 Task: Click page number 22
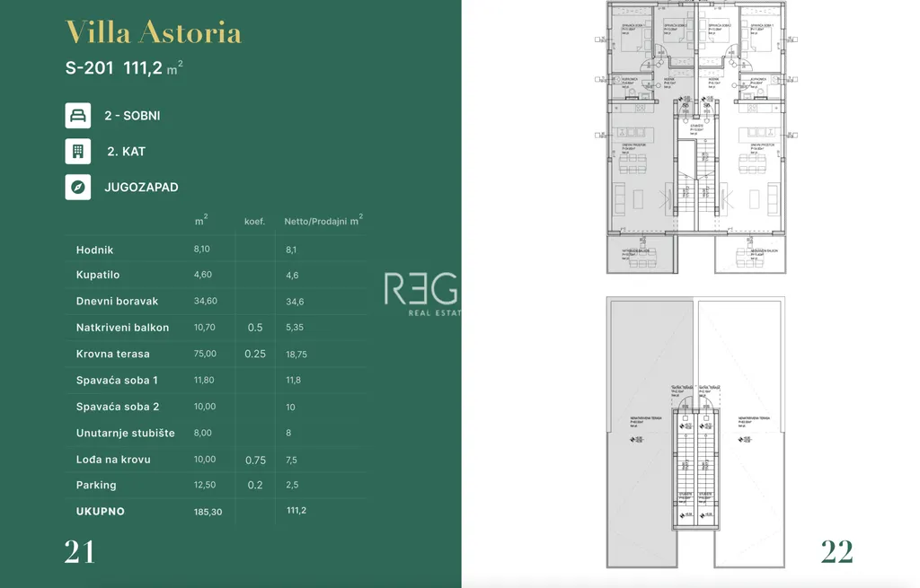point(836,551)
